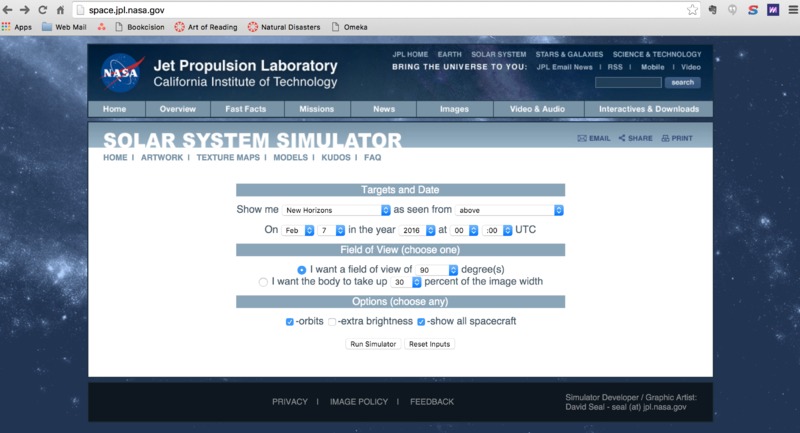The image size is (800, 433).
Task: Open the JPL Email News link
Action: [x=564, y=67]
